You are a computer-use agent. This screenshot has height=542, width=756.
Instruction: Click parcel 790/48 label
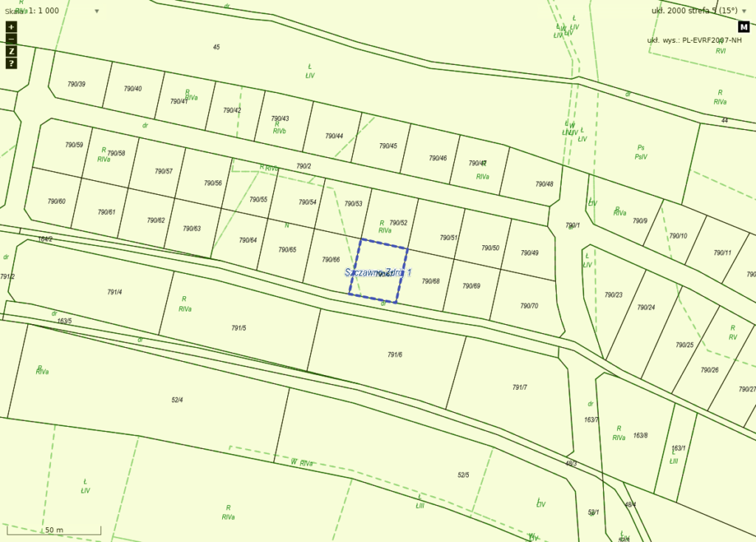pyautogui.click(x=544, y=184)
